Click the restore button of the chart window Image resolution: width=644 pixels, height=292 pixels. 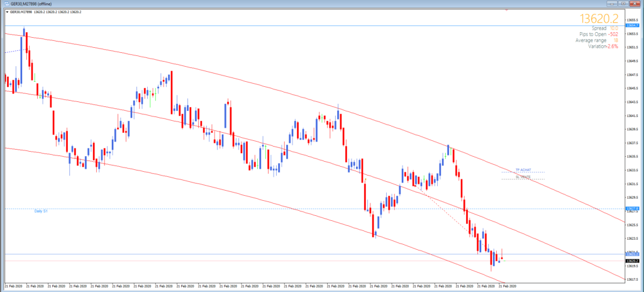(624, 3)
